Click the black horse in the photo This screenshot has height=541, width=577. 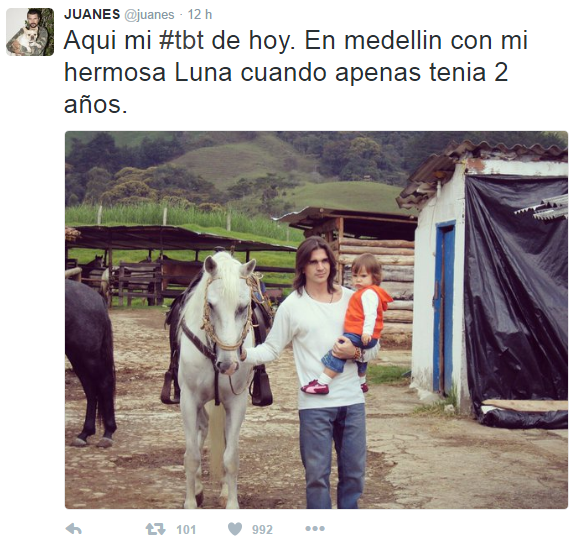[91, 361]
